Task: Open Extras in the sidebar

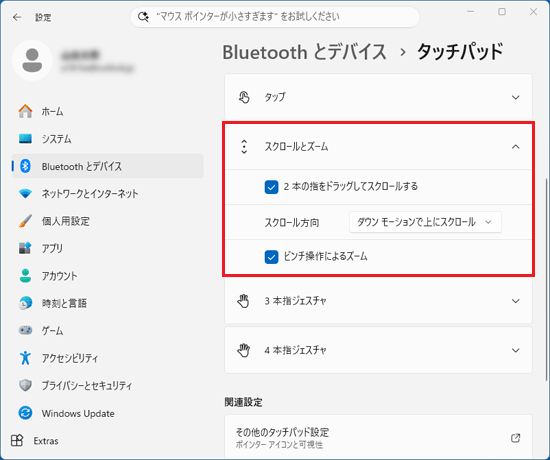Action: click(107, 440)
